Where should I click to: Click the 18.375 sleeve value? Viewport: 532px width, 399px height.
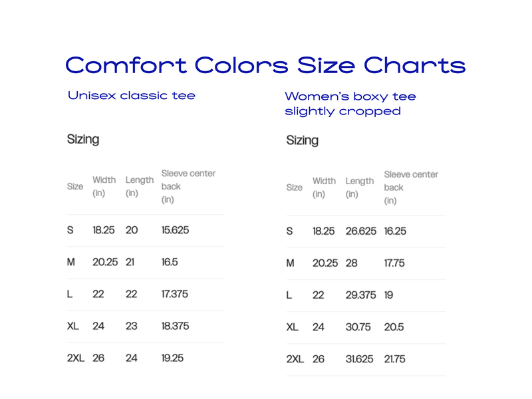pos(175,326)
